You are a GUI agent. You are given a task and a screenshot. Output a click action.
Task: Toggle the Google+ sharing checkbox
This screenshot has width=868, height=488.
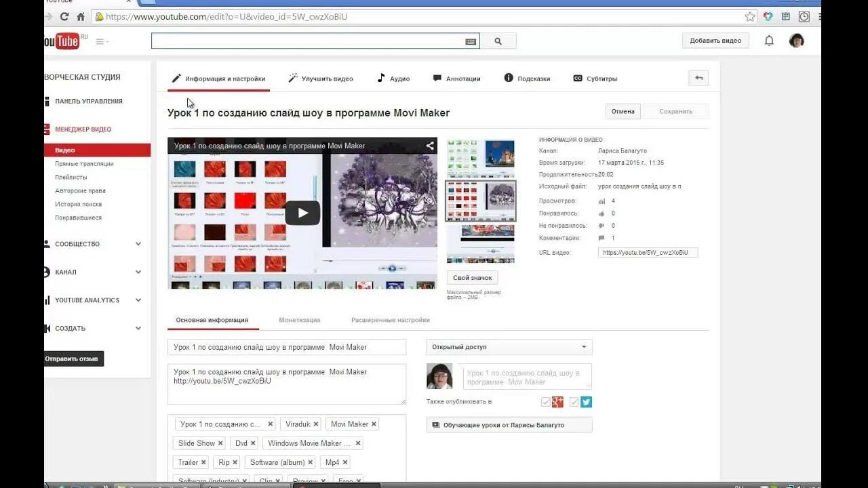pyautogui.click(x=546, y=402)
